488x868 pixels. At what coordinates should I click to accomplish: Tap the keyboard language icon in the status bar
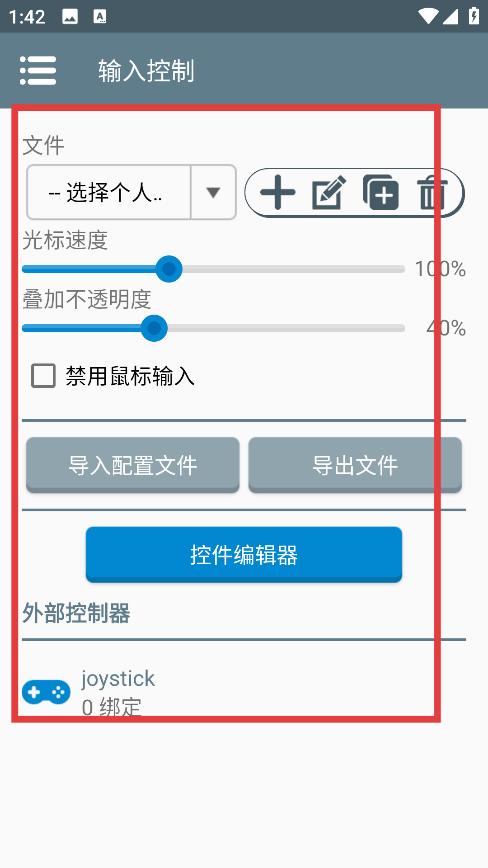(100, 17)
